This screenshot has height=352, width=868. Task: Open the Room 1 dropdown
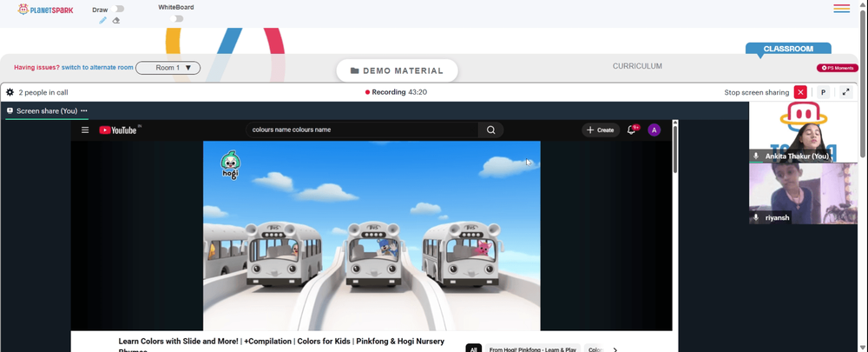pyautogui.click(x=168, y=68)
